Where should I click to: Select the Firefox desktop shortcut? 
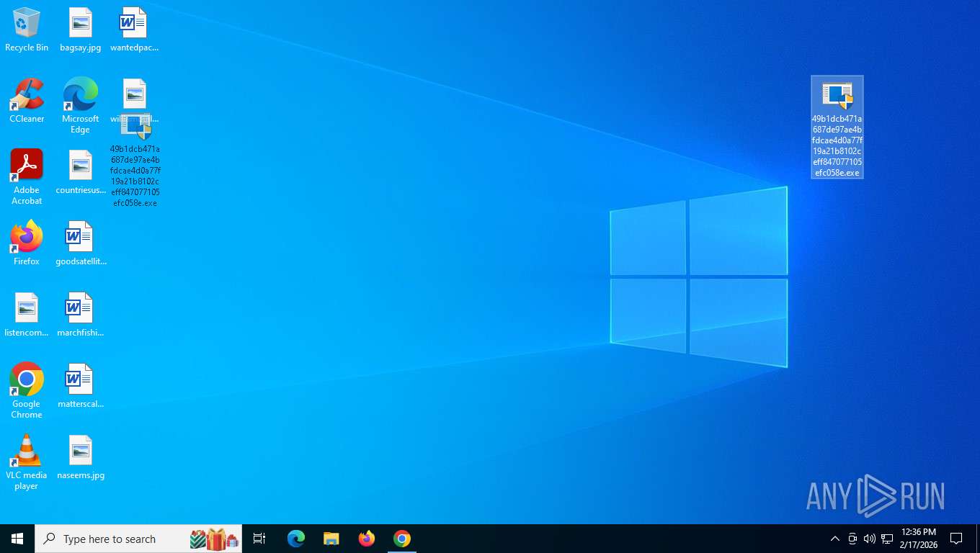(27, 243)
